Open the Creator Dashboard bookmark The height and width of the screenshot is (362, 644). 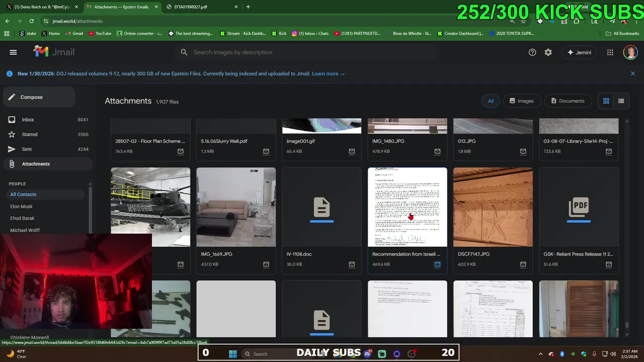point(460,34)
